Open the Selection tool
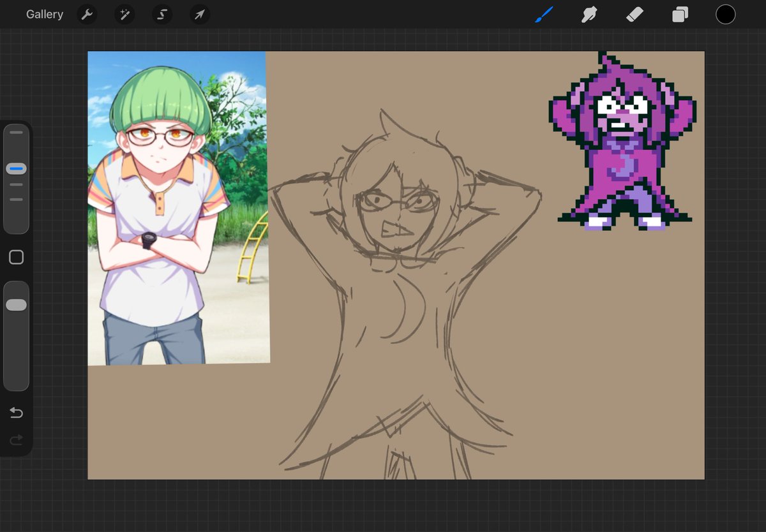Screen dimensions: 766x532 coord(162,14)
